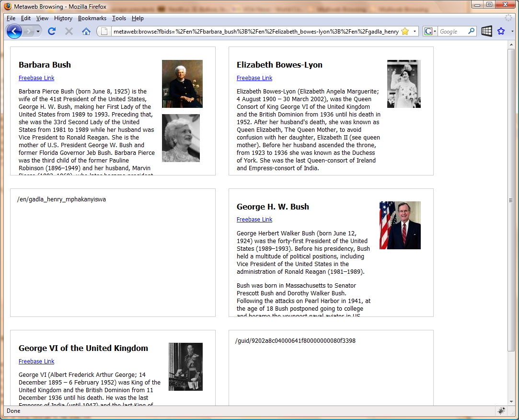
Task: Open the History menu
Action: point(63,18)
